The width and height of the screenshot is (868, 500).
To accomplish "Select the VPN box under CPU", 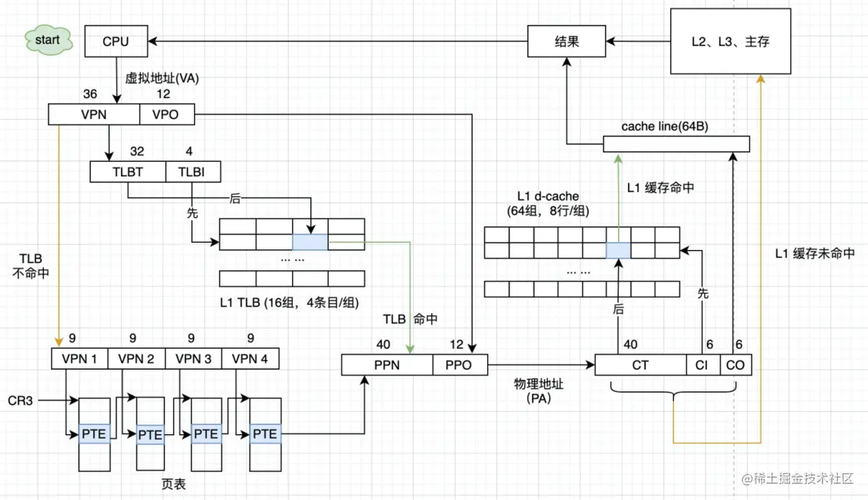I will coord(94,114).
